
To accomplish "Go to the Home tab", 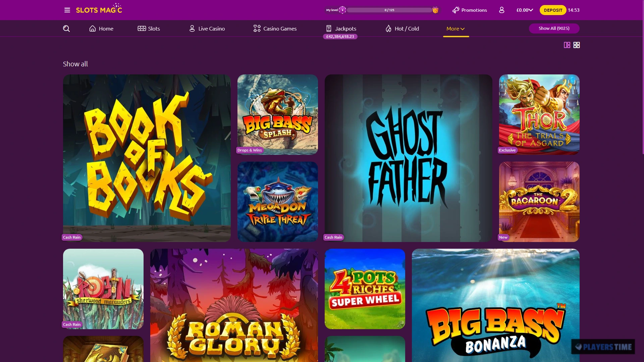I will tap(101, 28).
